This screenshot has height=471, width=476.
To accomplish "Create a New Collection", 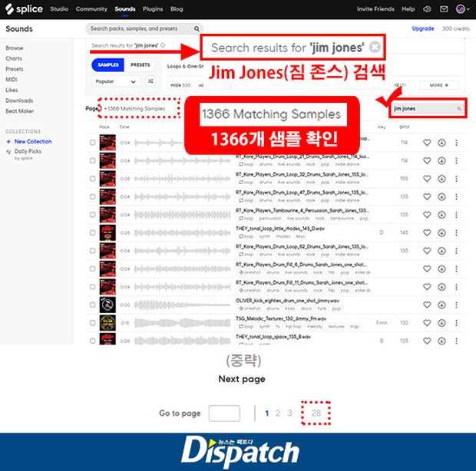I will pos(29,141).
